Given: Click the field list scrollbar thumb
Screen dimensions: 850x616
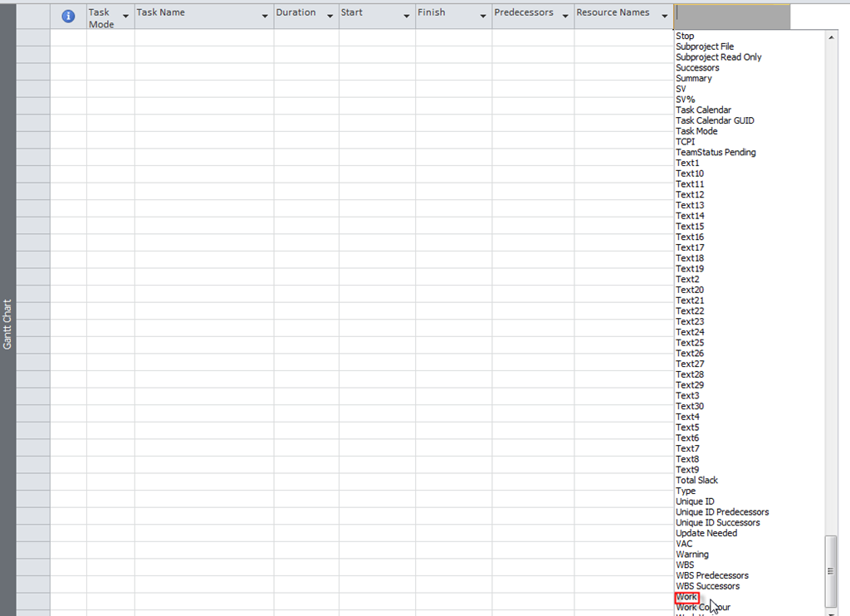Looking at the screenshot, I should point(831,571).
